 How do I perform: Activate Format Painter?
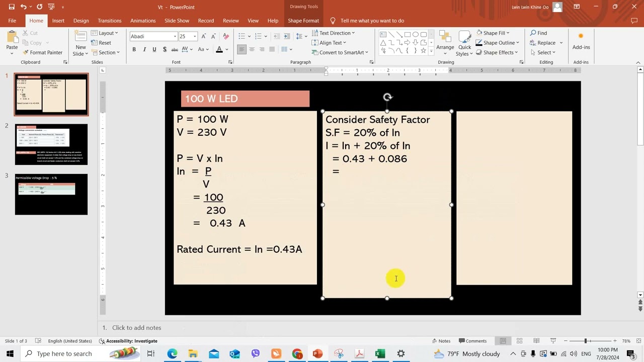coord(43,52)
